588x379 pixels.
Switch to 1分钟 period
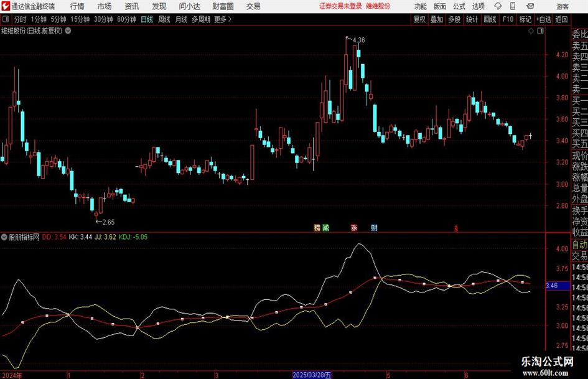pyautogui.click(x=39, y=19)
